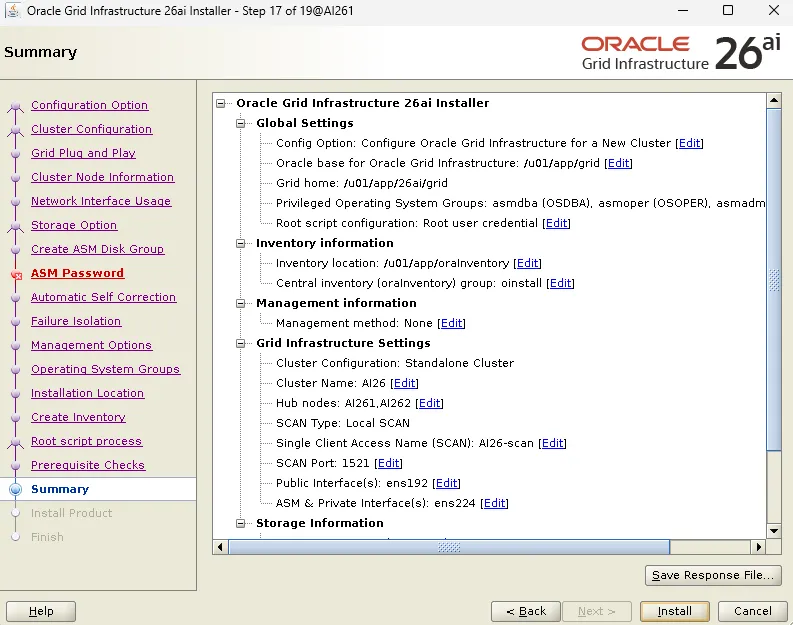Click the scroll-right arrow of horizontal scrollbar
The height and width of the screenshot is (625, 793).
[x=758, y=547]
